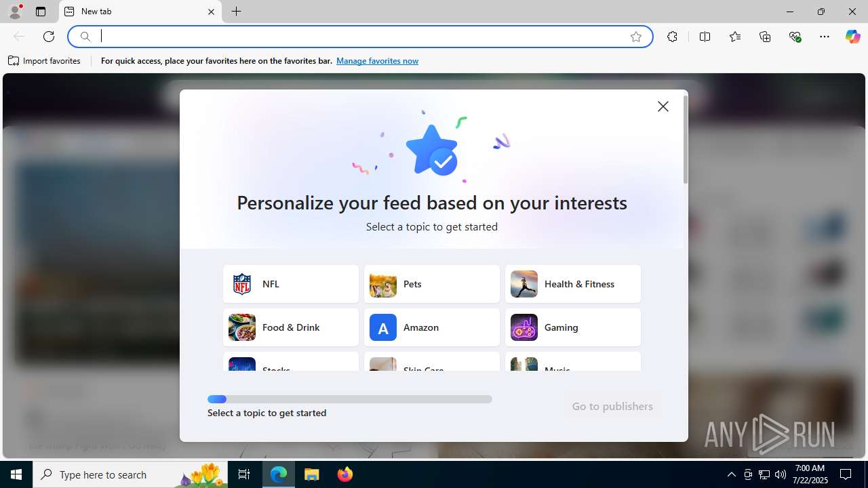Open Extensions puzzle icon
This screenshot has width=868, height=488.
(x=672, y=37)
